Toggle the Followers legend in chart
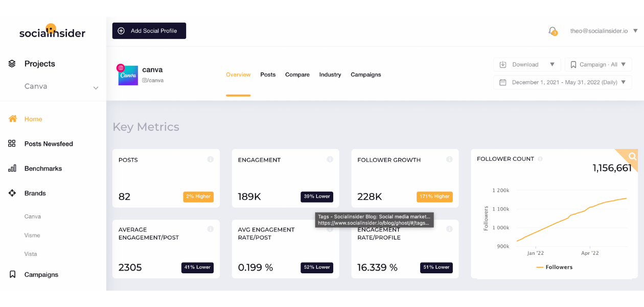This screenshot has width=644, height=307. [554, 267]
